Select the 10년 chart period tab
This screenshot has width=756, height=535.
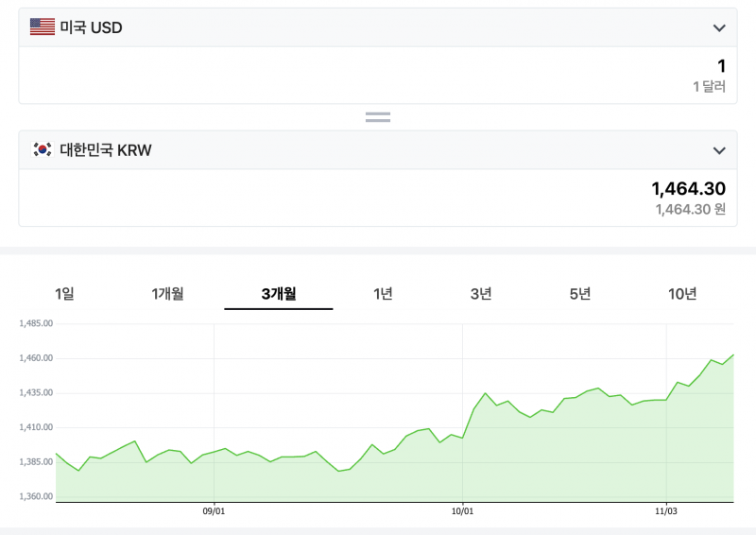pos(682,293)
